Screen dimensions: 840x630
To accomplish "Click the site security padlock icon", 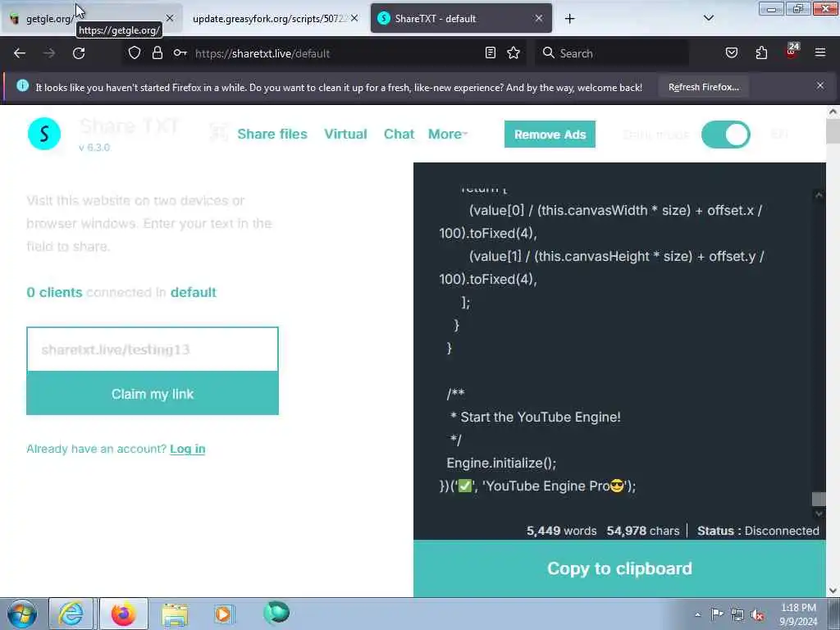I will pyautogui.click(x=157, y=52).
